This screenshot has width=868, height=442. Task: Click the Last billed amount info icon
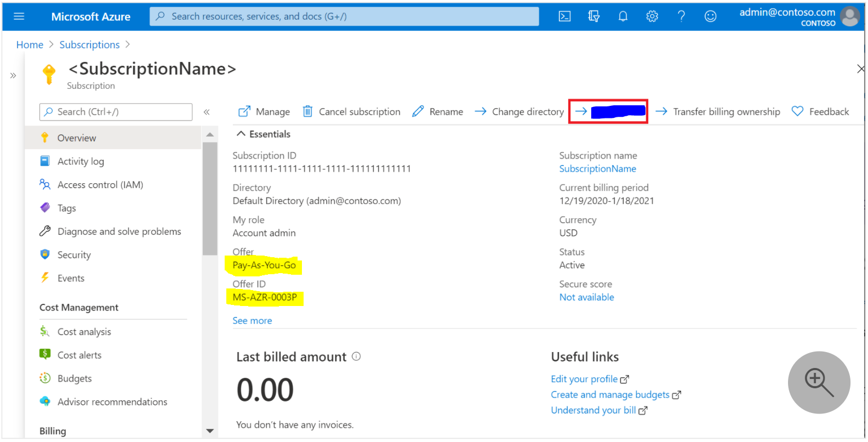click(356, 356)
